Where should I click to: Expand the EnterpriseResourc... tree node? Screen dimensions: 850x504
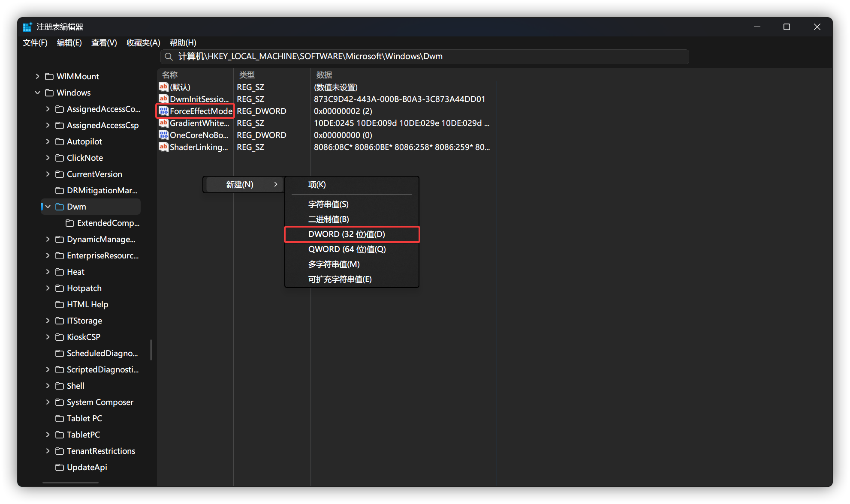[48, 255]
